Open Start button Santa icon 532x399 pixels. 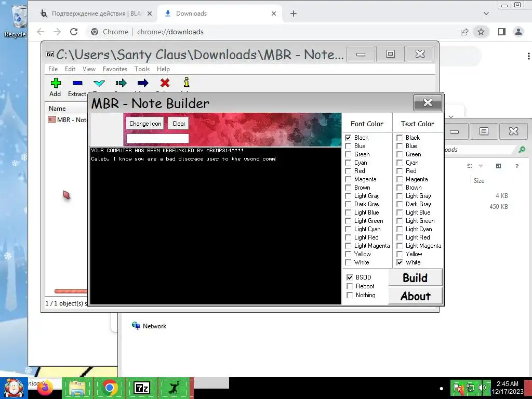[14, 388]
